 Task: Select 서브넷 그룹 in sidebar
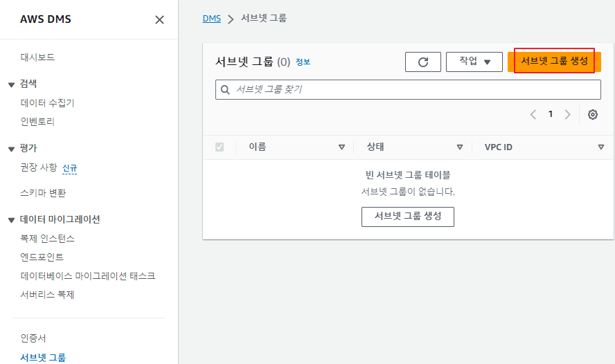point(43,357)
